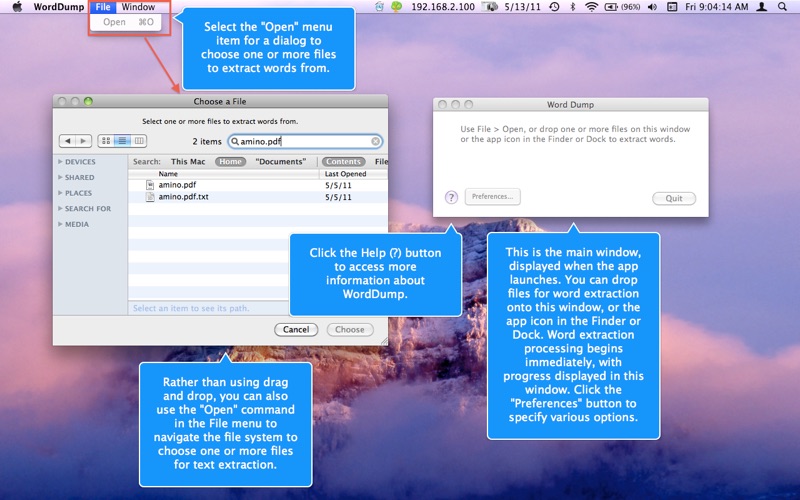Open the Apple menu
The height and width of the screenshot is (500, 800).
tap(17, 7)
